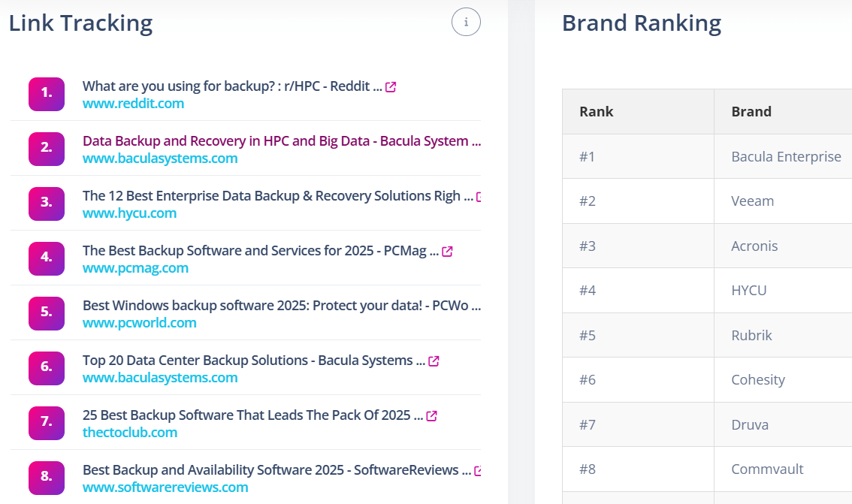852x504 pixels.
Task: Visit www.baculasystems.com under the Top 20 Data Center title
Action: [160, 378]
